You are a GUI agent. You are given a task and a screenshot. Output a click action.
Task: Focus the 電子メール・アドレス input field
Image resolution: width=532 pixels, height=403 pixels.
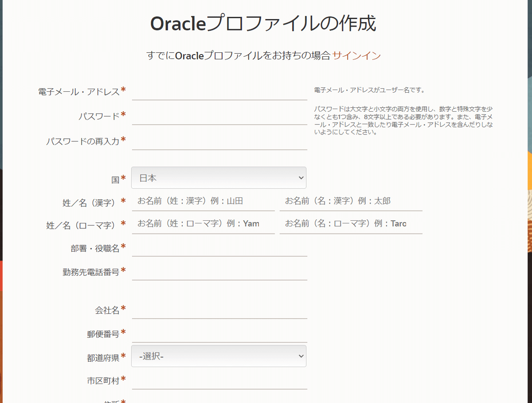click(x=219, y=92)
